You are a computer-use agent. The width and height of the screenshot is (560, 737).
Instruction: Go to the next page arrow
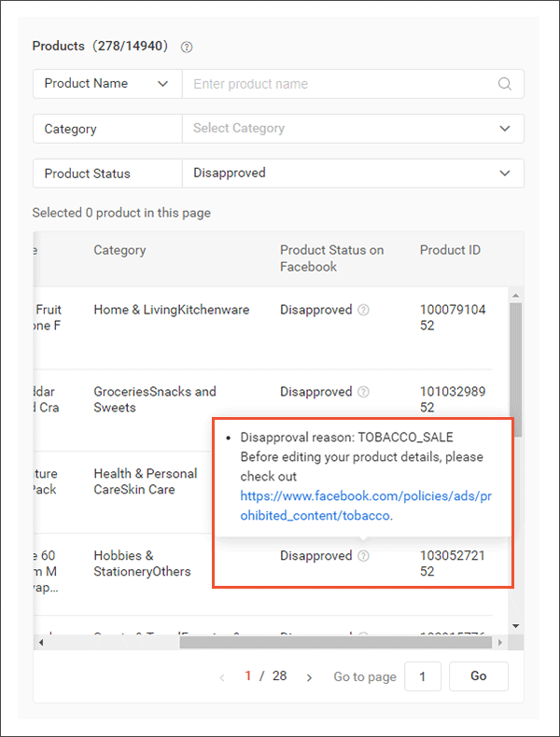(x=309, y=677)
